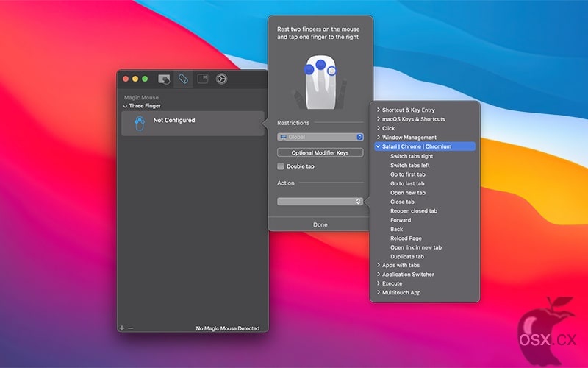Click the plus button to add gesture
The image size is (588, 368).
pyautogui.click(x=122, y=328)
